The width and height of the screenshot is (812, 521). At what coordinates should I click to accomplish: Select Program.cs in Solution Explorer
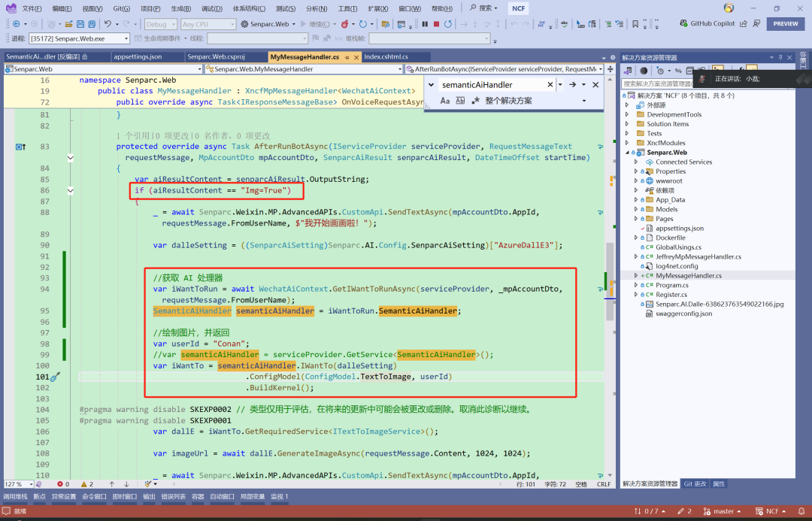[671, 285]
